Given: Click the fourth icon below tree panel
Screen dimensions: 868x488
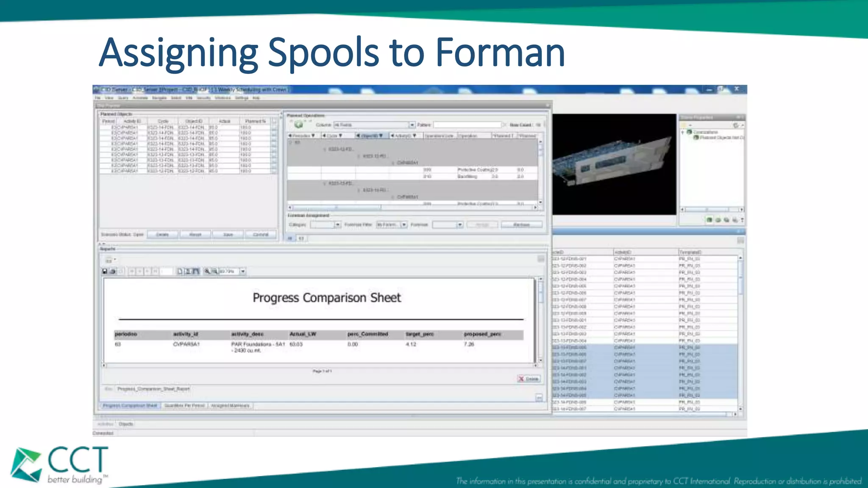Looking at the screenshot, I should click(x=735, y=220).
